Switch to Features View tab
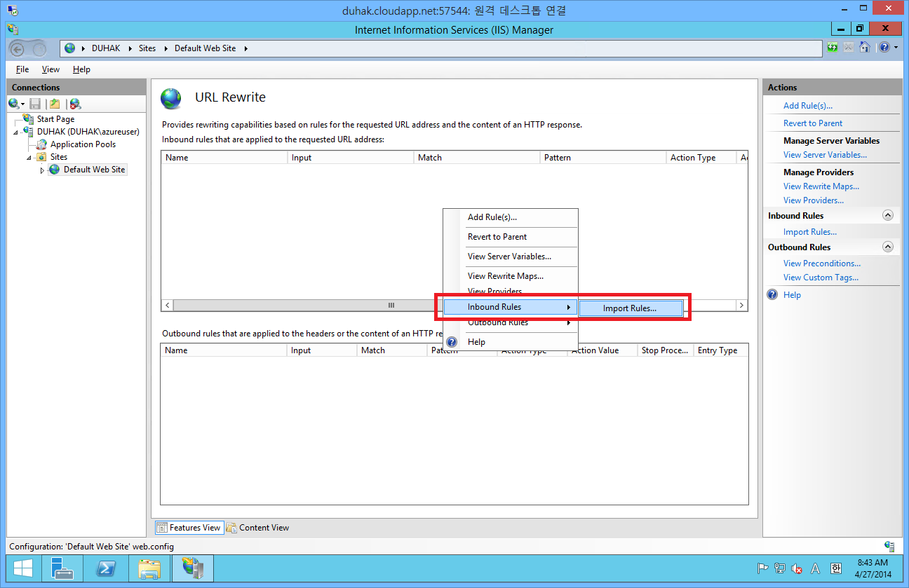 pyautogui.click(x=189, y=528)
